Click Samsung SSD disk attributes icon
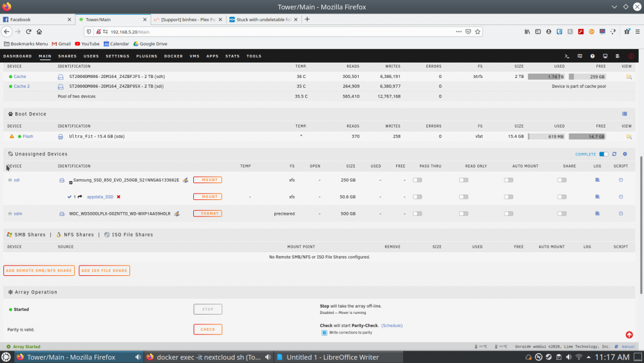 [185, 180]
